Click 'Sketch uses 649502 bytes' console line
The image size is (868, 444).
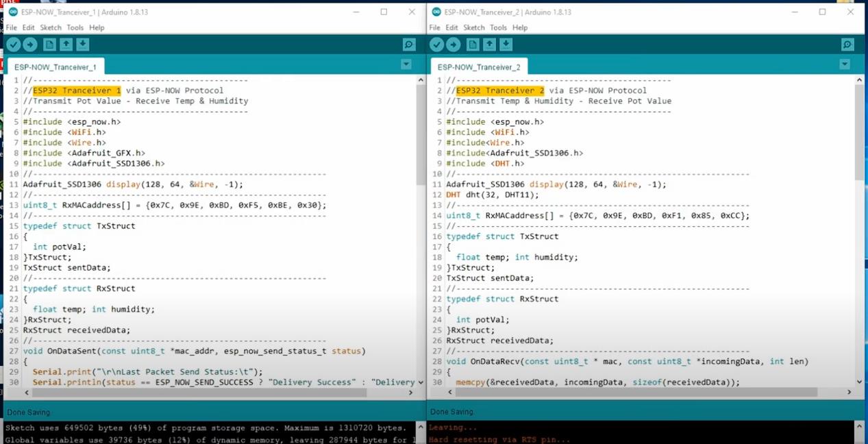click(x=206, y=428)
